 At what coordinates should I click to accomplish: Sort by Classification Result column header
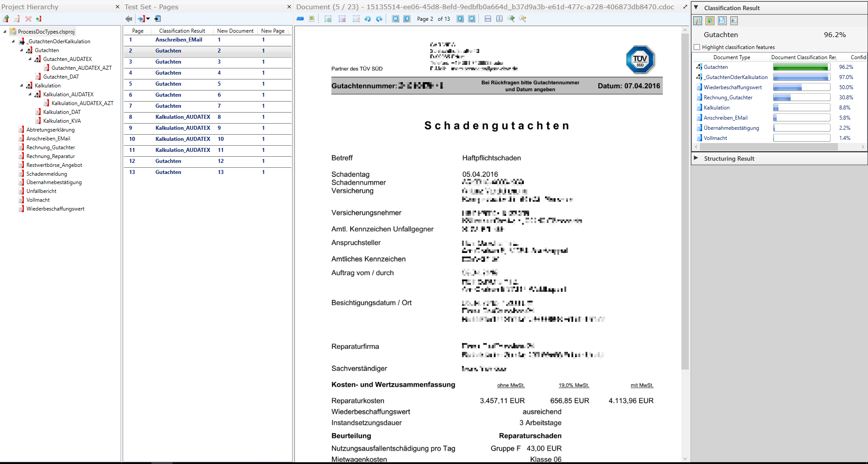pyautogui.click(x=182, y=31)
